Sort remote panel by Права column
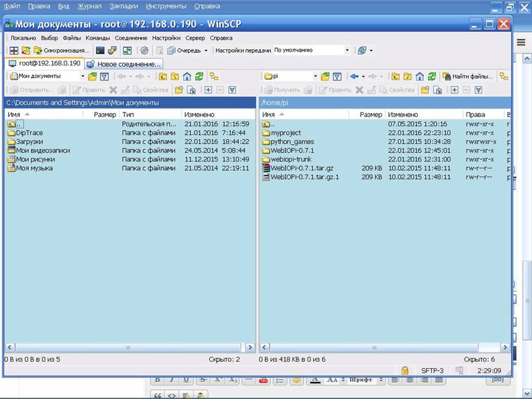 click(483, 115)
